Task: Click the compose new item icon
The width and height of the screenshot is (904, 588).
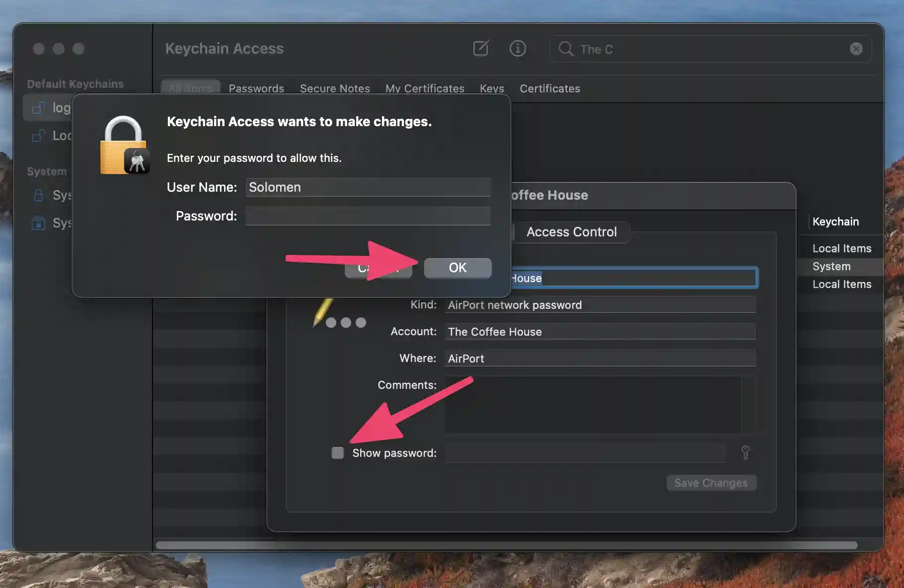Action: pyautogui.click(x=481, y=48)
